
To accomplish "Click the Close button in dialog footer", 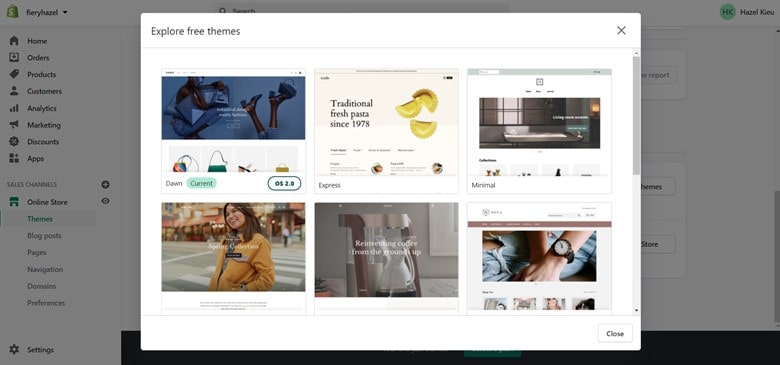I will 615,333.
